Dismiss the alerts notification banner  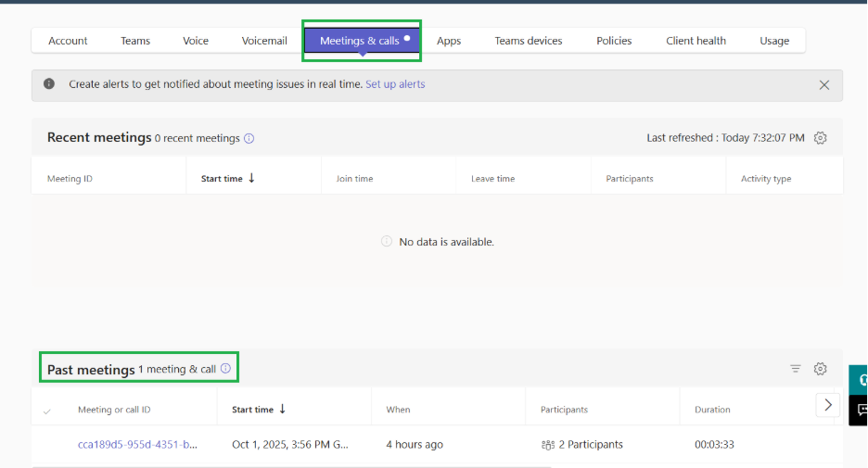[824, 84]
